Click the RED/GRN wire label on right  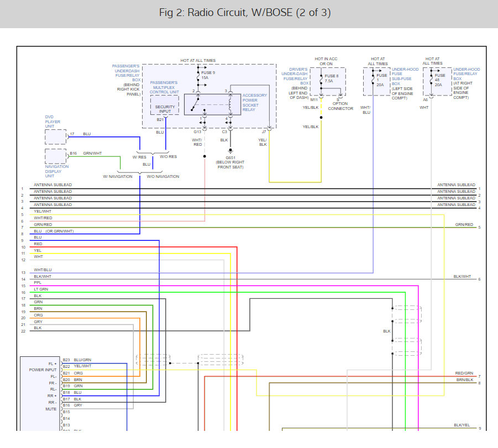(x=464, y=373)
